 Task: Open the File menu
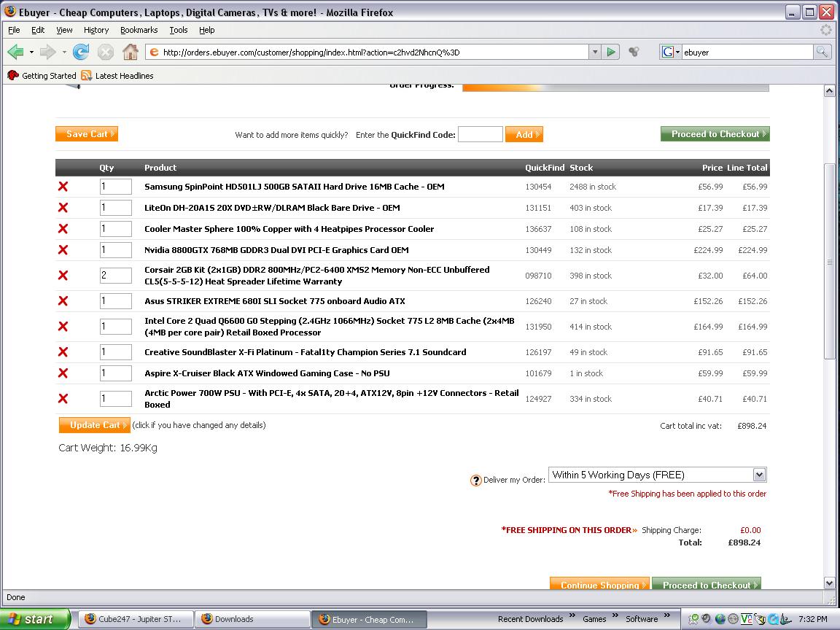[x=14, y=30]
